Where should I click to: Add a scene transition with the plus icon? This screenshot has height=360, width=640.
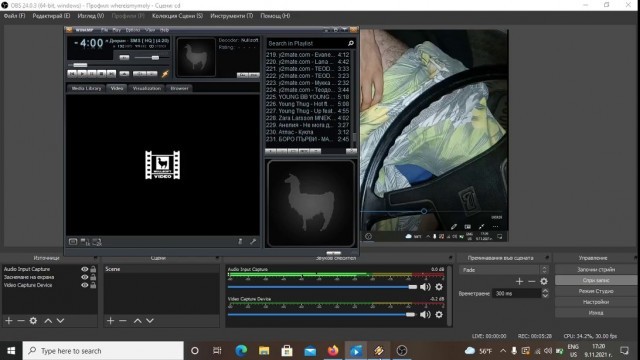click(x=519, y=281)
